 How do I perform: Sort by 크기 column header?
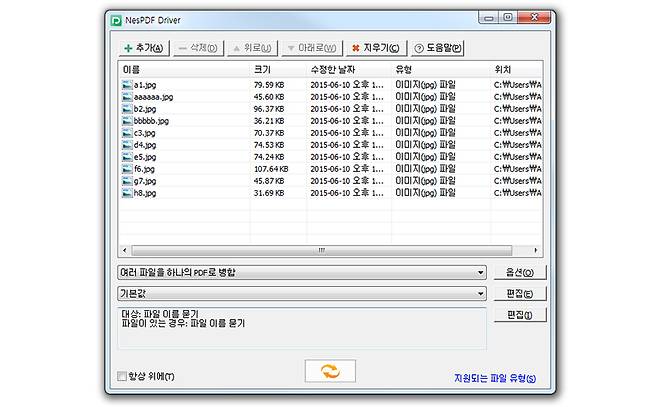tap(279, 70)
